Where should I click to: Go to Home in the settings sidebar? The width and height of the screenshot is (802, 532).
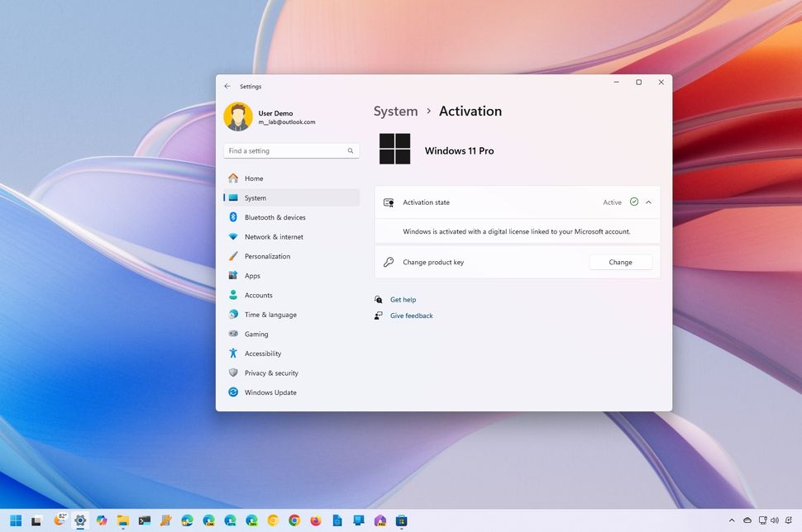pos(253,178)
